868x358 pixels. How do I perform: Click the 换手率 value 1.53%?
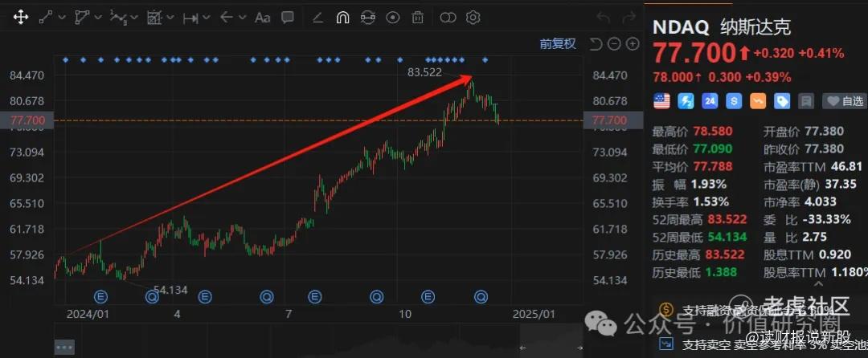point(710,201)
